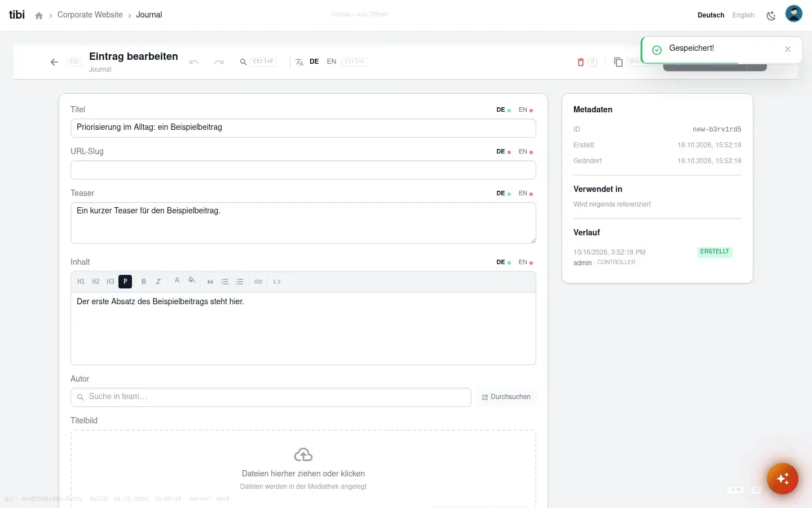
Task: Go back using the left arrow icon
Action: [54, 62]
